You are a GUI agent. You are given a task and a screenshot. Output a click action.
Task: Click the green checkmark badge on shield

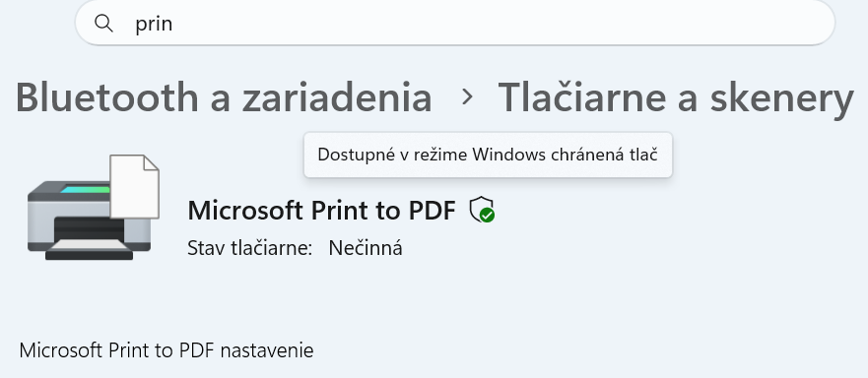[487, 216]
